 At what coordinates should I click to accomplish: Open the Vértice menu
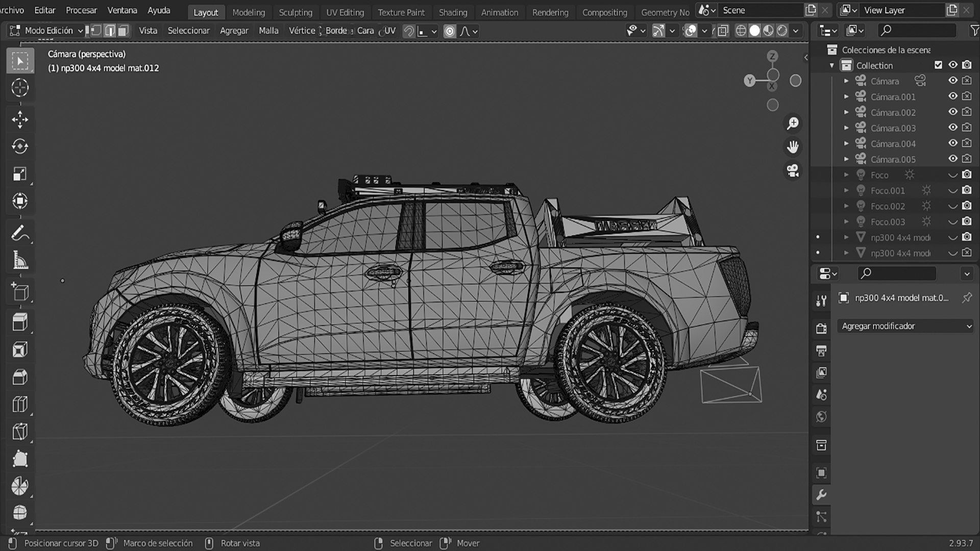click(302, 31)
